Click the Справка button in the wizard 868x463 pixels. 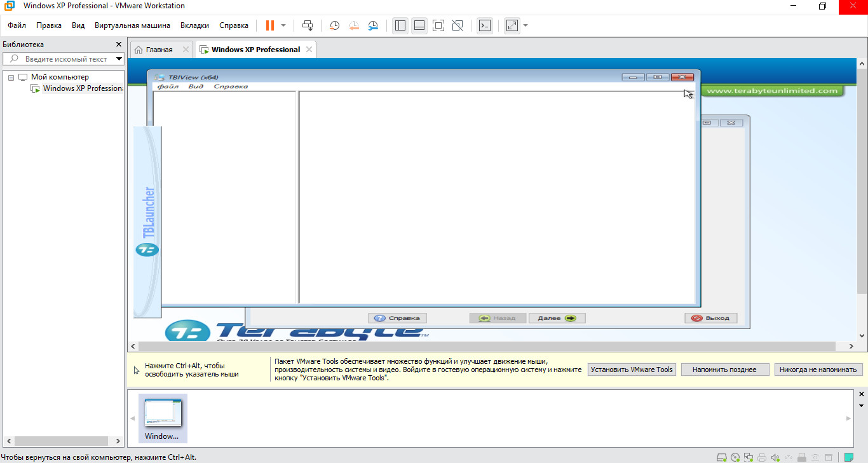[x=397, y=318]
